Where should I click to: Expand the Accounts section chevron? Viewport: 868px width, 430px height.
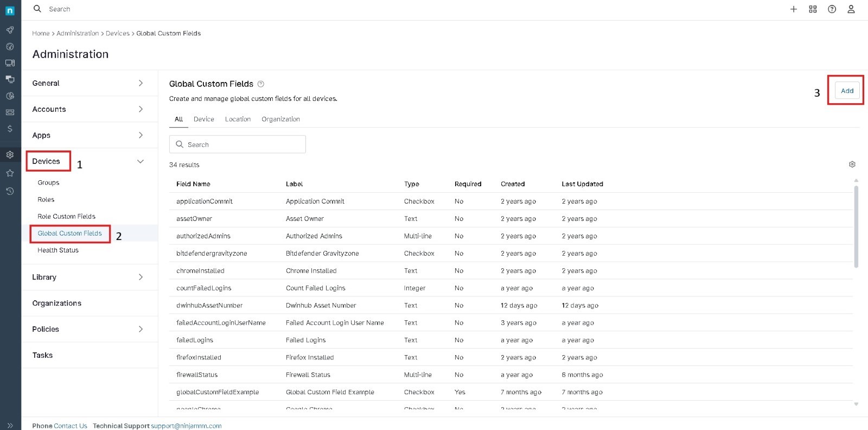click(x=141, y=109)
